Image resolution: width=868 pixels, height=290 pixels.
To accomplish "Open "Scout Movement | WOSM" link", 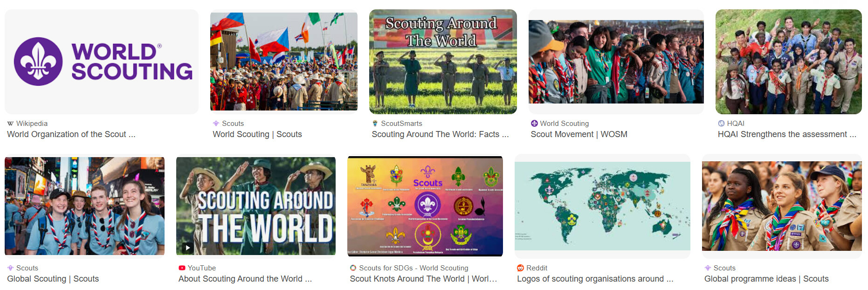I will [x=579, y=134].
